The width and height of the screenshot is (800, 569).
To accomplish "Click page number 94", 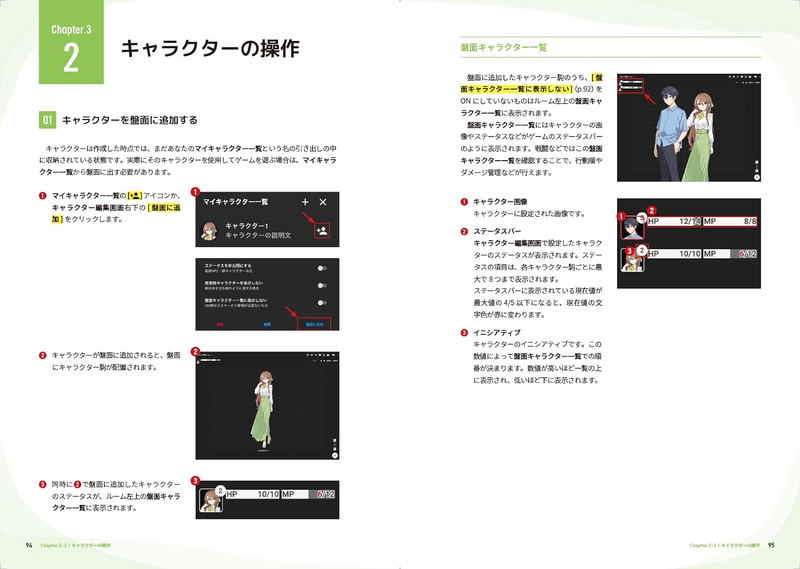I will coord(29,545).
